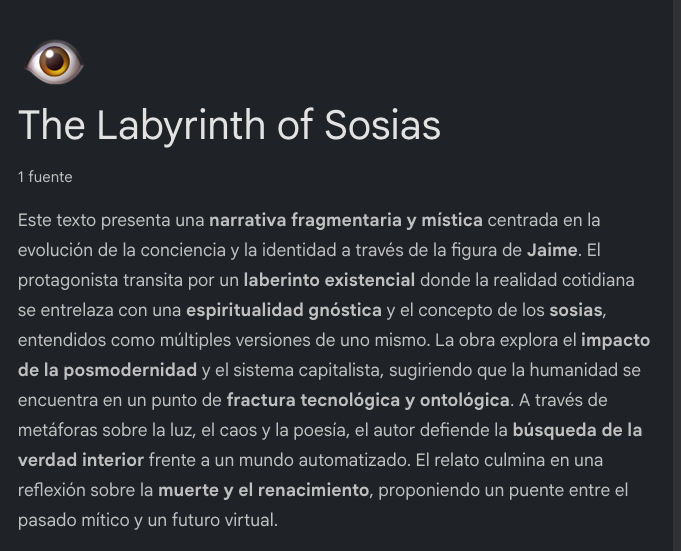Click the bold word sosias in summary
Viewport: 681px width, 551px height.
[576, 310]
